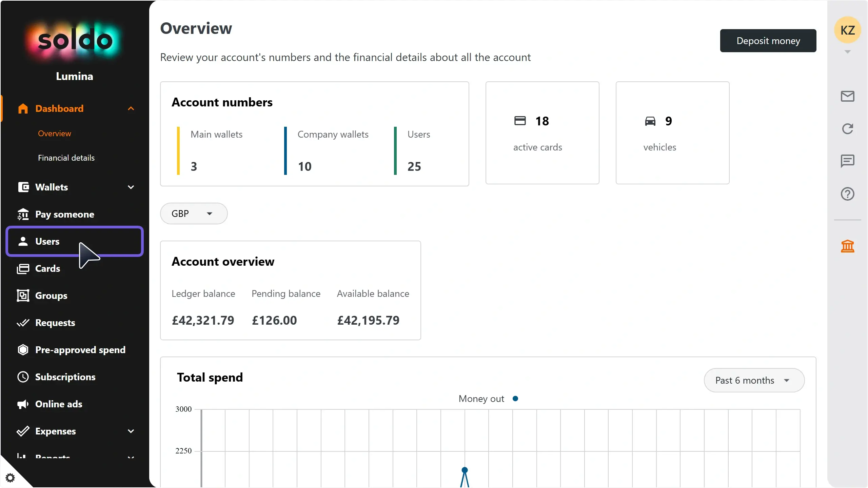Click the KZ user avatar

tap(847, 30)
